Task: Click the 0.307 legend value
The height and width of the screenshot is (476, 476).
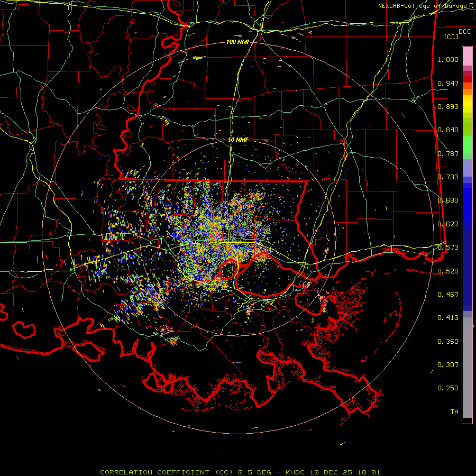Action: point(448,365)
